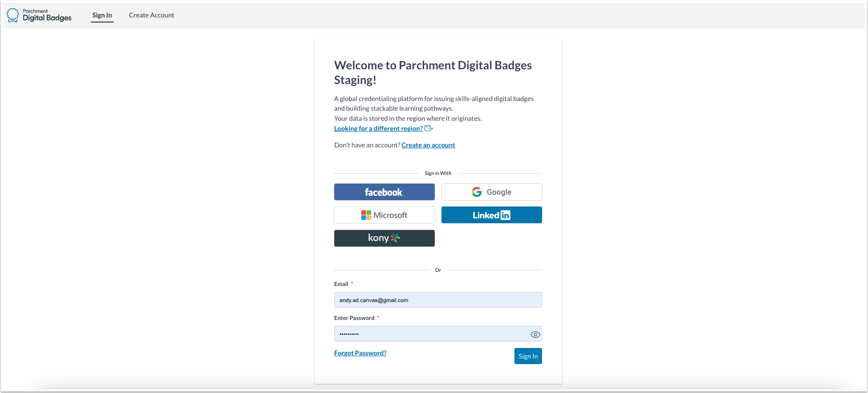Viewport: 868px width, 393px height.
Task: Show password with the eye icon
Action: pyautogui.click(x=535, y=334)
